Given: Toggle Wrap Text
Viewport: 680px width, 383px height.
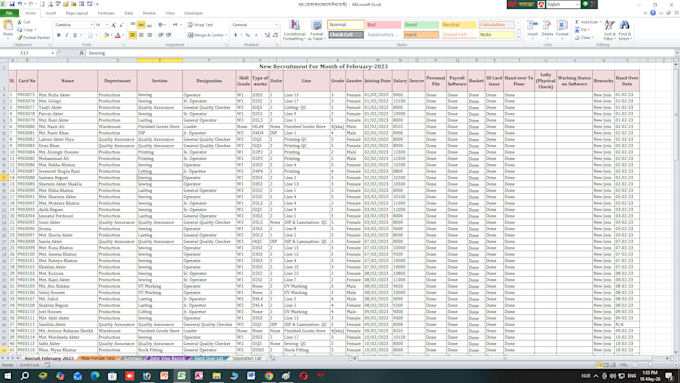Looking at the screenshot, I should tap(200, 25).
